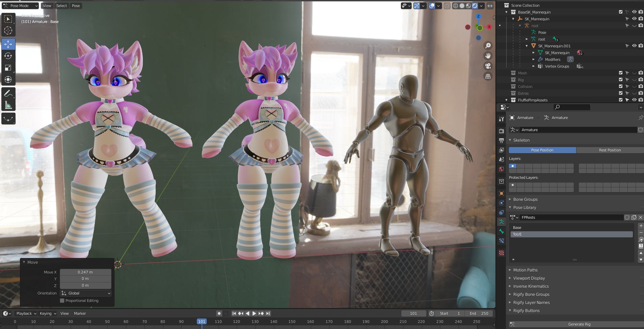
Task: Open Render properties tab
Action: pyautogui.click(x=501, y=131)
